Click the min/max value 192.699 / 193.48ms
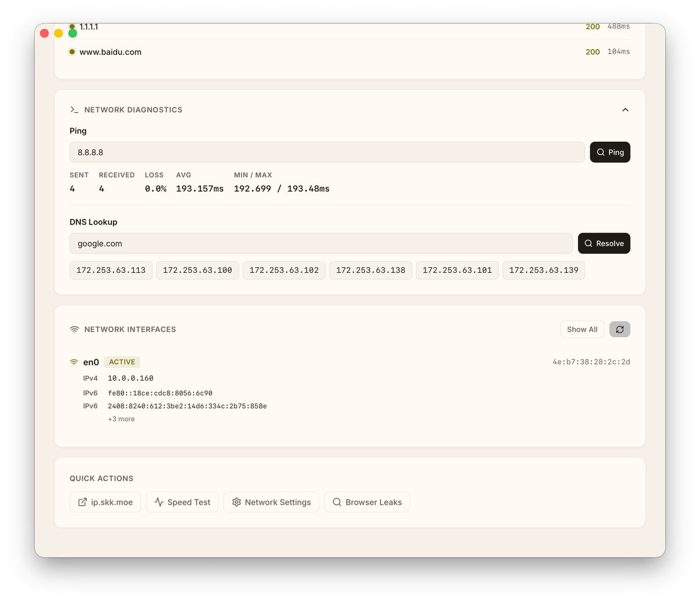 282,189
